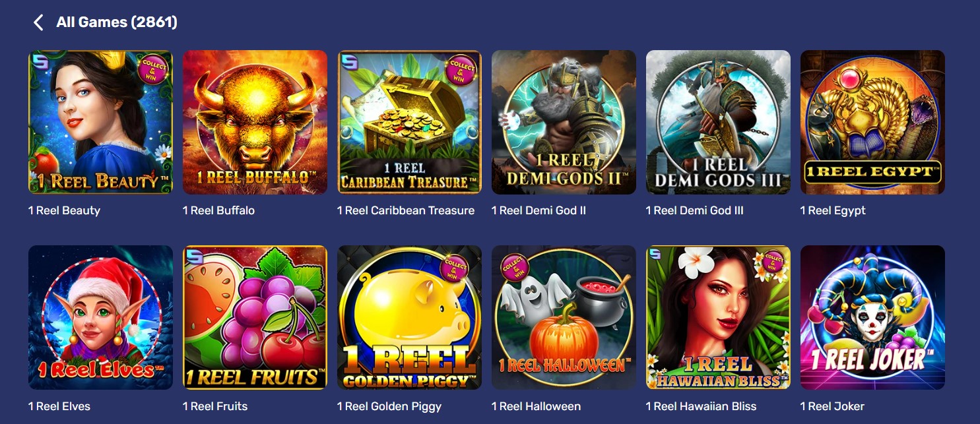Launch the 1 Reel Buffalo game tile
This screenshot has height=424, width=980.
tap(255, 123)
